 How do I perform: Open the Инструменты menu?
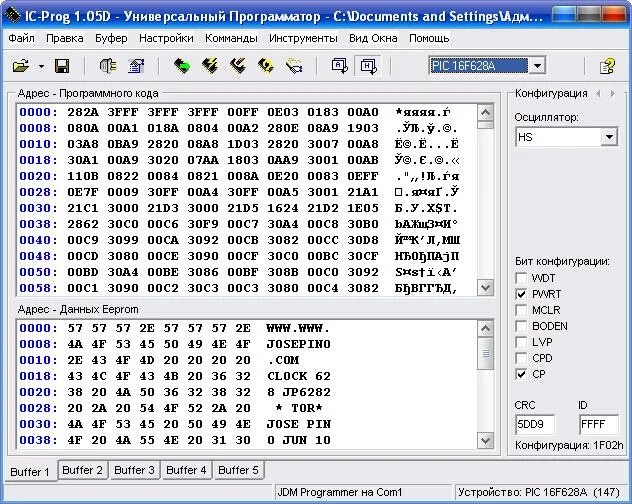pos(303,38)
